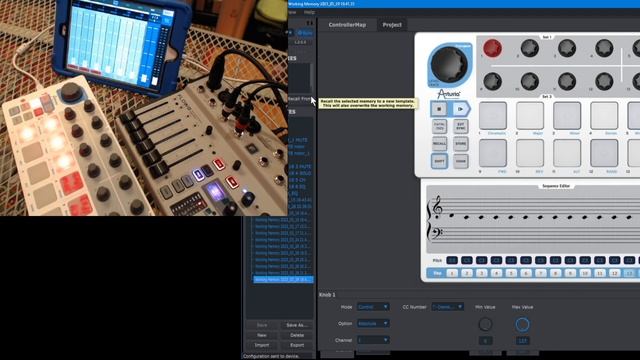This screenshot has height=360, width=640.
Task: Open the Pitch box above step 7
Action: click(x=540, y=260)
